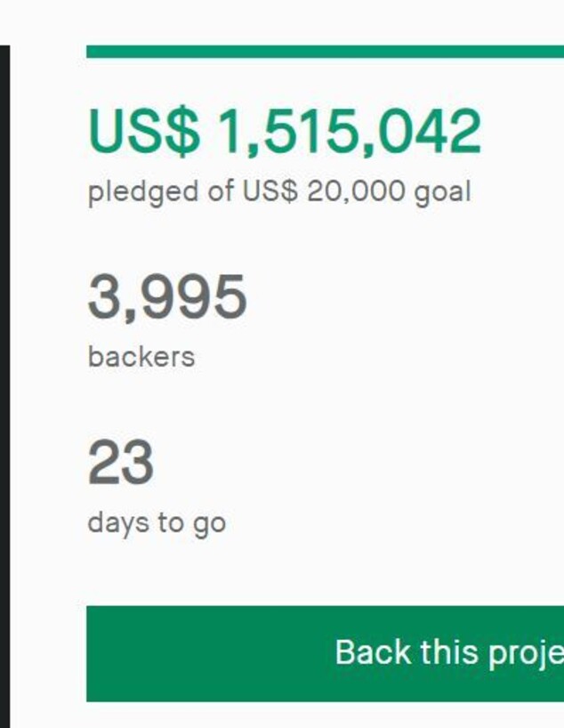Click the US$ 1,515,042 pledged amount
Screen dimensions: 564x728
[284, 132]
